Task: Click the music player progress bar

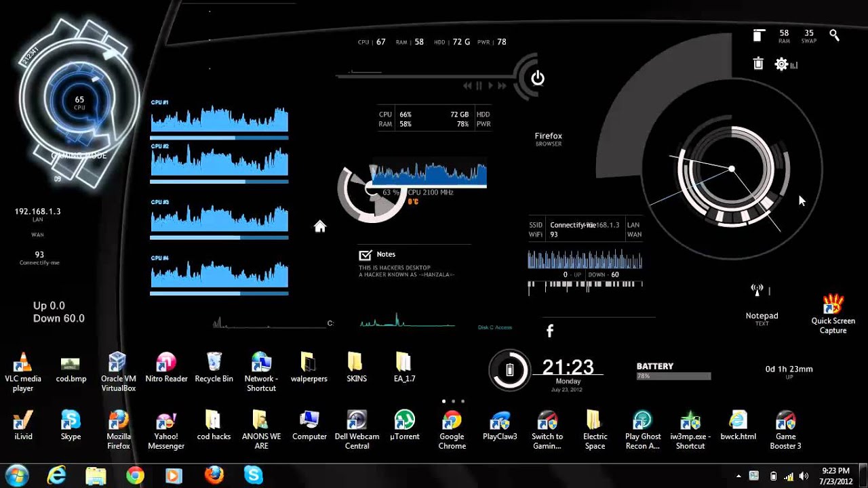Action: (x=426, y=77)
